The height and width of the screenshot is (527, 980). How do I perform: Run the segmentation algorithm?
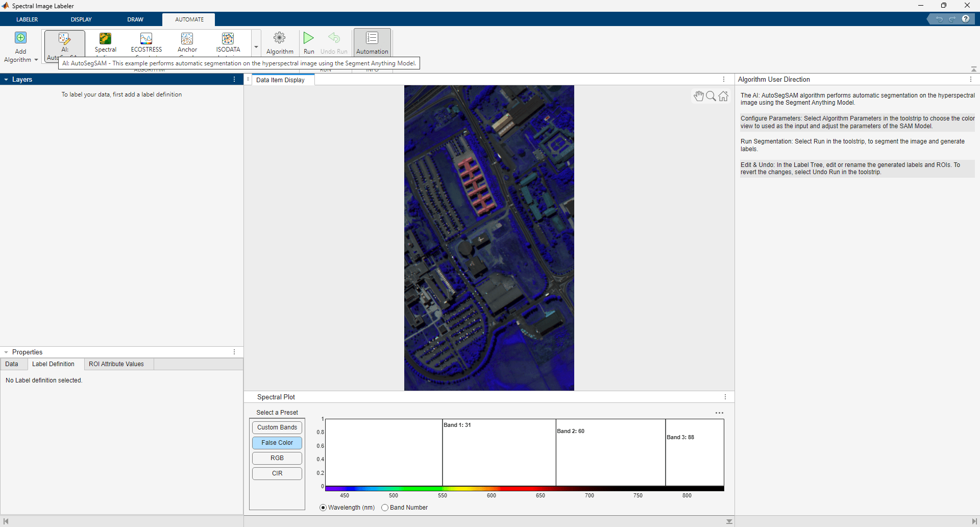point(308,43)
